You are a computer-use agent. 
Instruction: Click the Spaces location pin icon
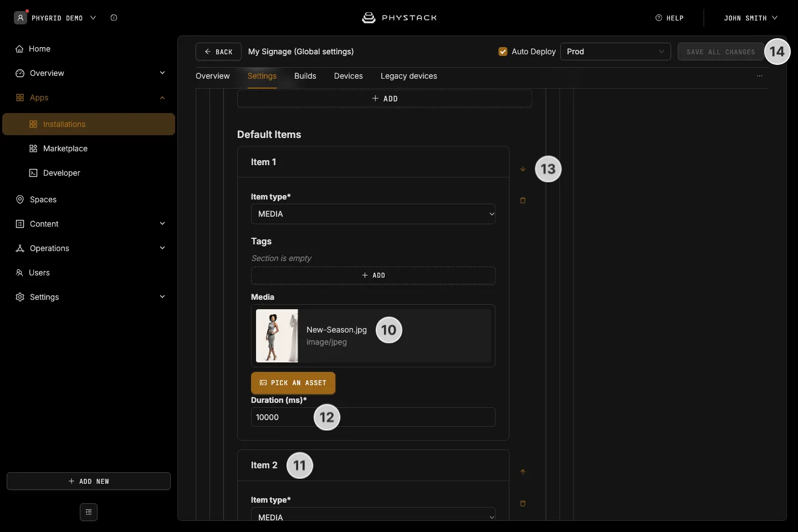[x=20, y=199]
